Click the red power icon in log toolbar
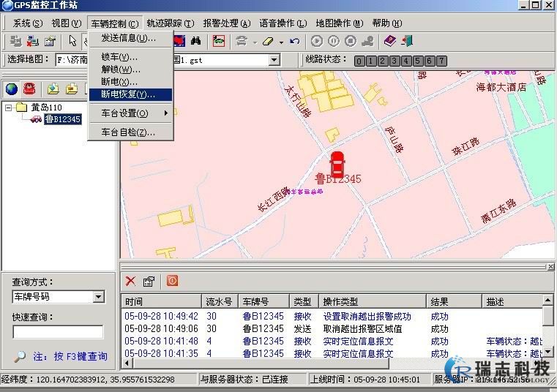This screenshot has height=392, width=557. [173, 281]
